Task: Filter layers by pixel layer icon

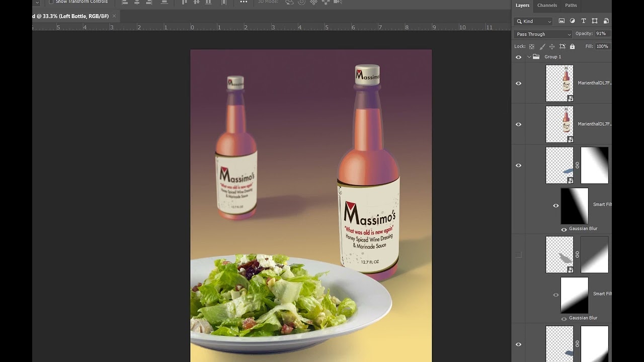Action: (x=561, y=21)
